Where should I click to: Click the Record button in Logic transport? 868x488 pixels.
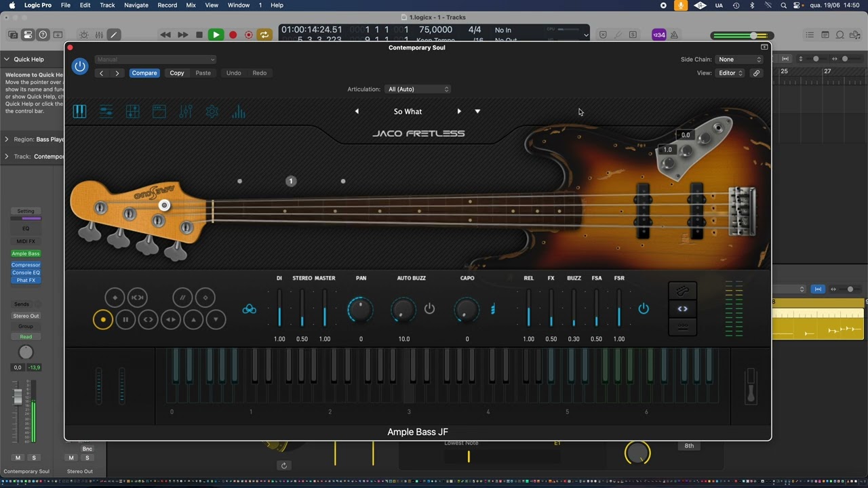pos(233,35)
